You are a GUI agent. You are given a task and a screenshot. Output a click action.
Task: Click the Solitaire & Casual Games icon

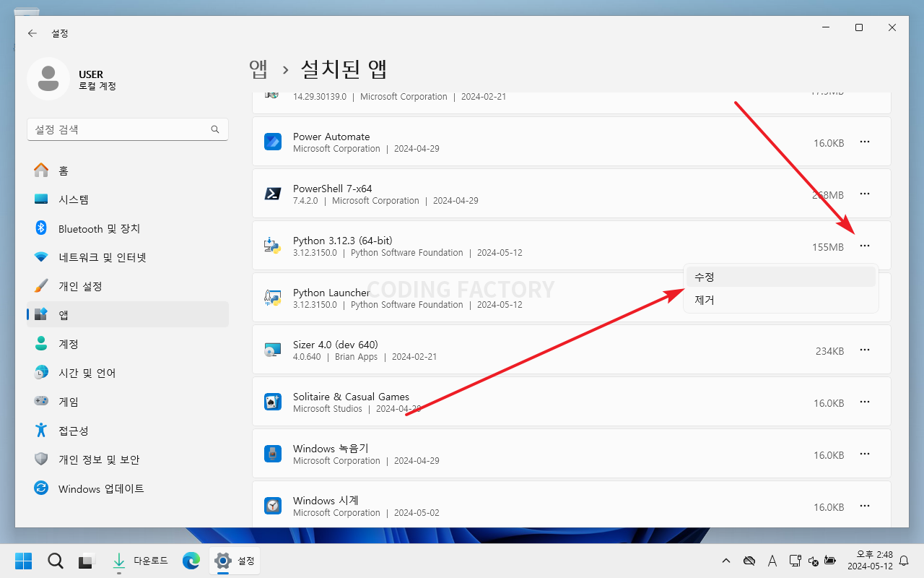click(x=273, y=402)
